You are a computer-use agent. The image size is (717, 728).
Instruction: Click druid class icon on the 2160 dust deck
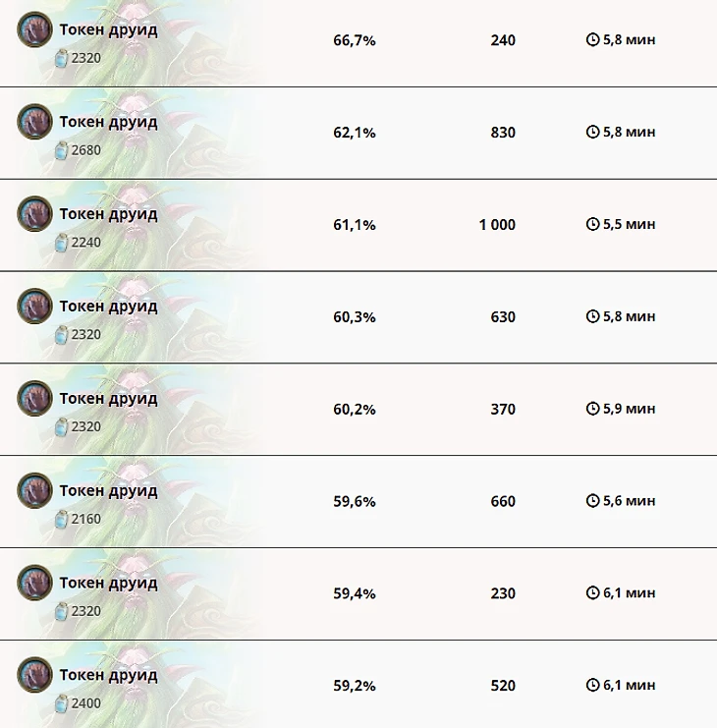34,491
